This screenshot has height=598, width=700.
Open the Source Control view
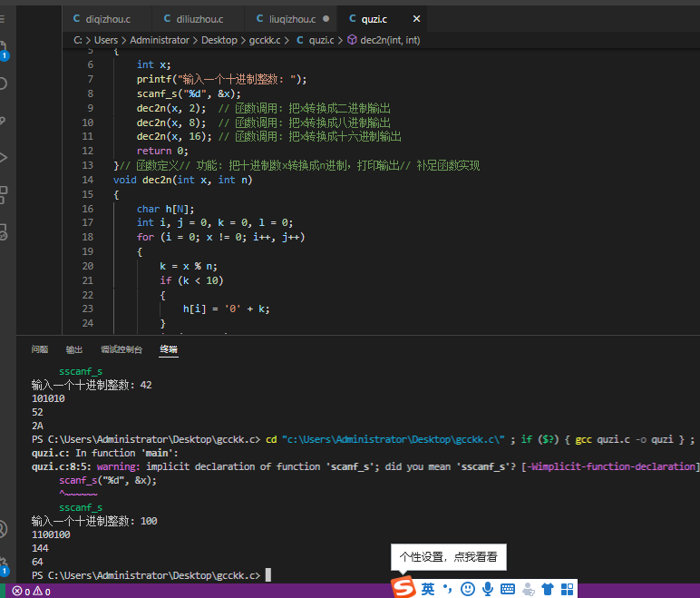coord(4,121)
